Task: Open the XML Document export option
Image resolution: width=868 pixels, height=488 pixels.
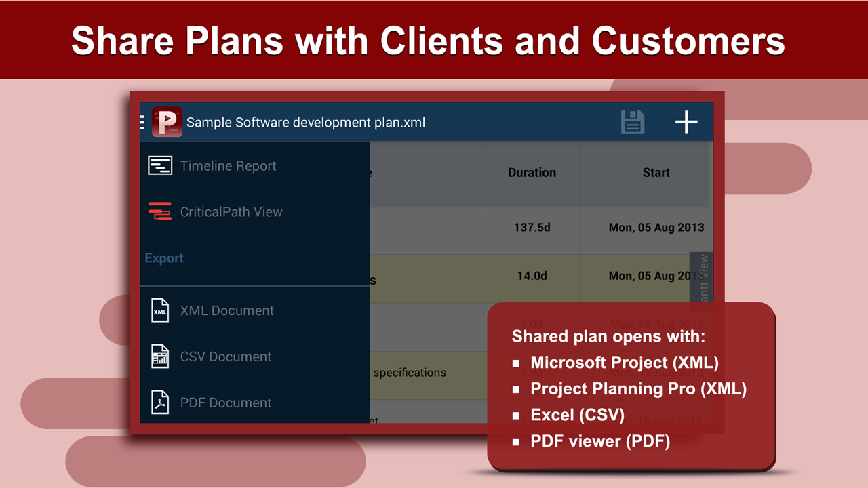Action: 226,310
